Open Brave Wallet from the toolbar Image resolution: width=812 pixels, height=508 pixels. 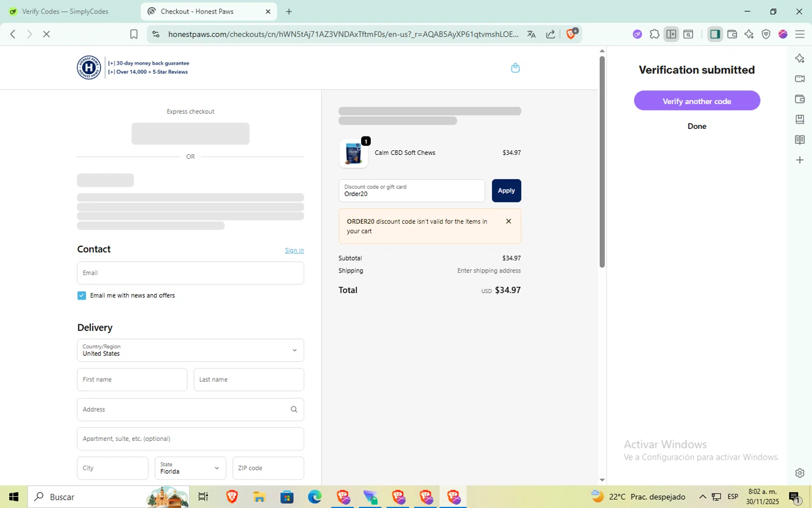(732, 34)
